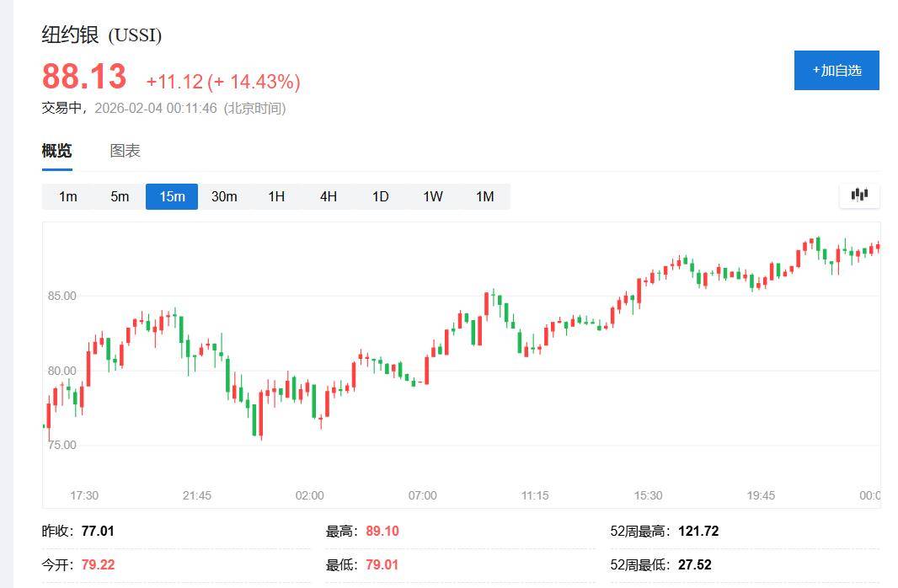Image resolution: width=898 pixels, height=588 pixels.
Task: Click the 最高 value 89.10
Action: point(382,531)
